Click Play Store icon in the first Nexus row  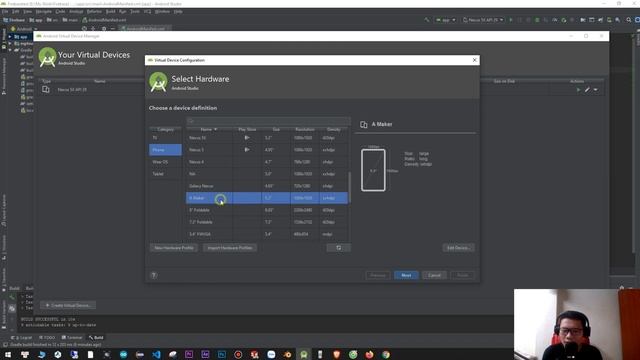[247, 138]
